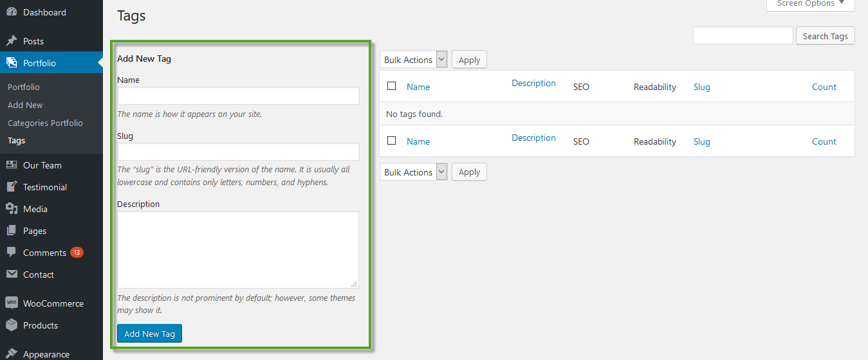Open the bottom Bulk Actions dropdown
868x360 pixels.
(x=414, y=172)
